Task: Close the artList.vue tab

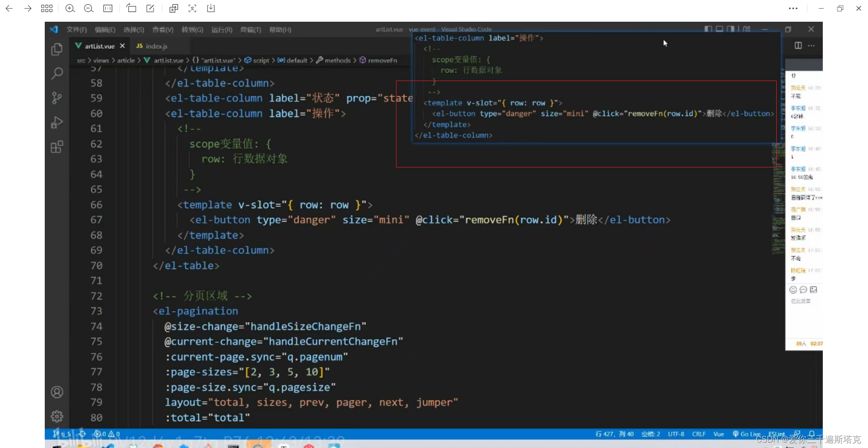Action: [122, 46]
